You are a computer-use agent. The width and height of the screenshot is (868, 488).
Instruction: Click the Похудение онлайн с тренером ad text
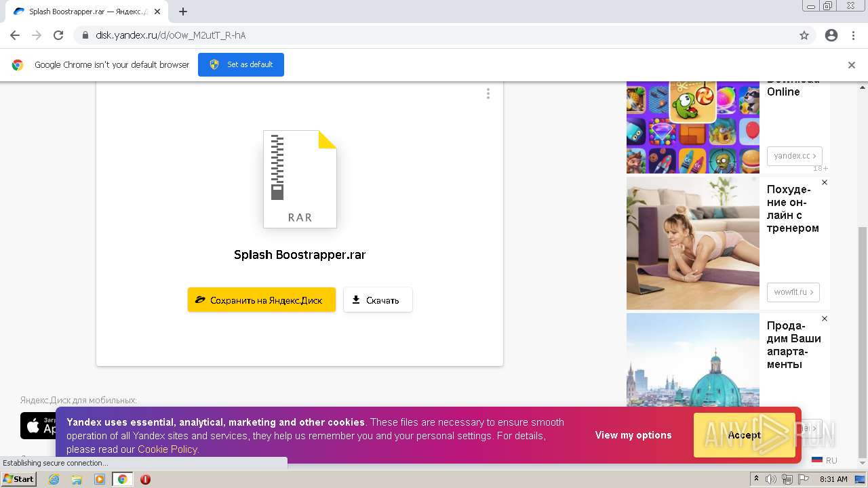pyautogui.click(x=793, y=209)
